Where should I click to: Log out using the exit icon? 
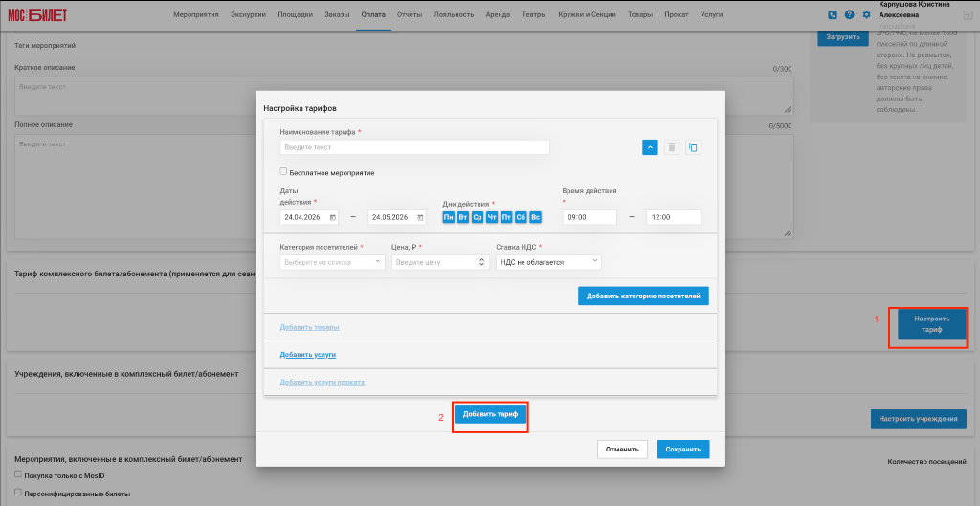968,14
